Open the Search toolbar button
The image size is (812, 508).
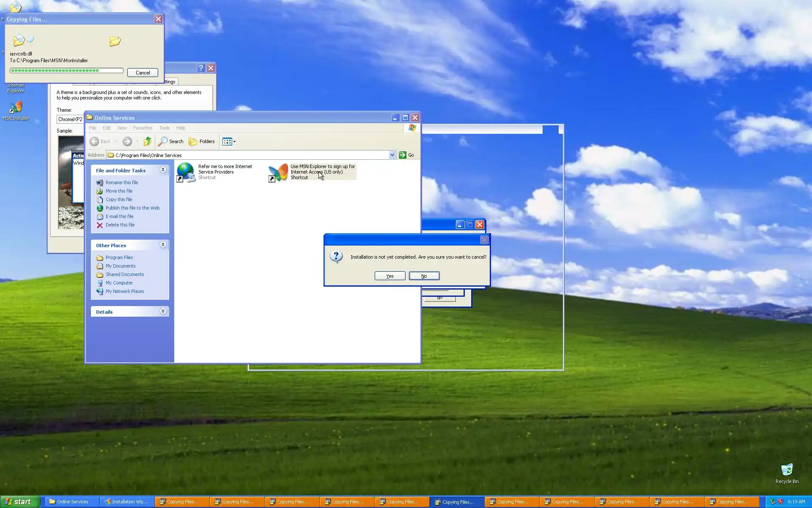coord(171,141)
